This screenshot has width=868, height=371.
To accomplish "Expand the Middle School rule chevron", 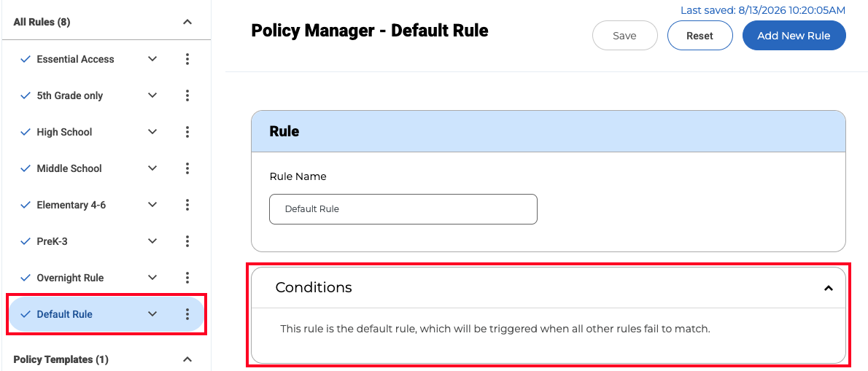I will (x=152, y=168).
